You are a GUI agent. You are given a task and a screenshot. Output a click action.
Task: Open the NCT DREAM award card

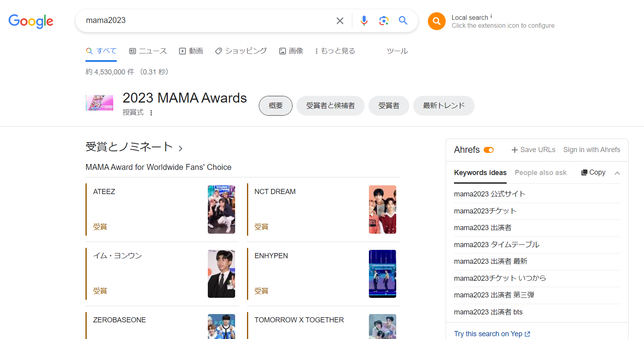point(323,209)
